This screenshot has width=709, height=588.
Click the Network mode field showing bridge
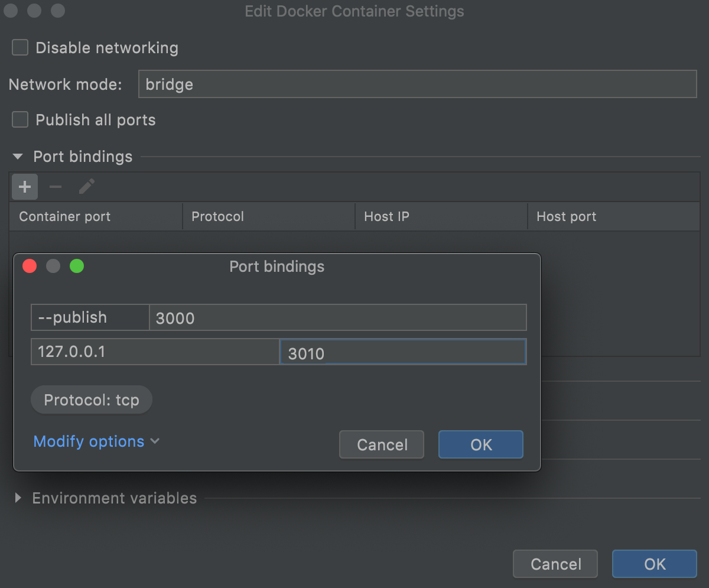click(418, 84)
